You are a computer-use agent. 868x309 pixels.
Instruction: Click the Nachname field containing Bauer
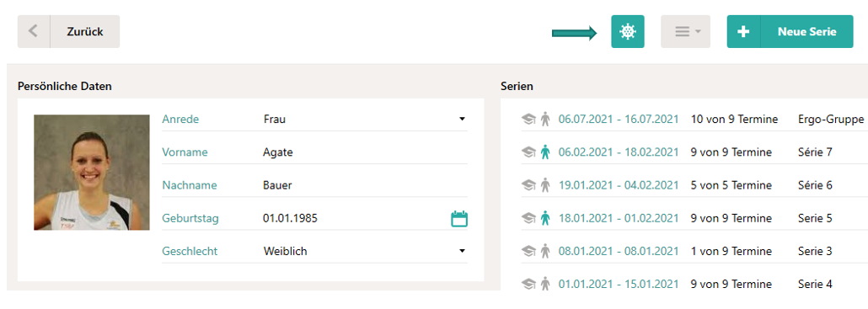pyautogui.click(x=365, y=185)
